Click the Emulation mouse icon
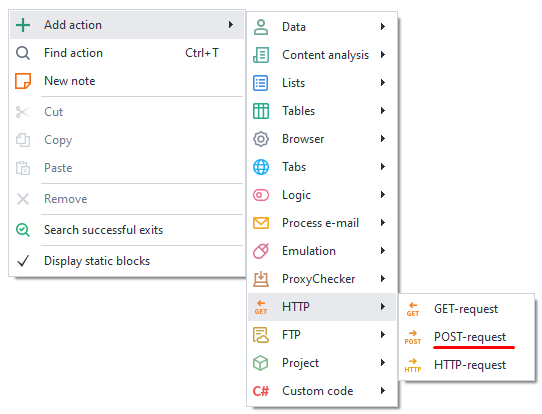 [x=261, y=251]
